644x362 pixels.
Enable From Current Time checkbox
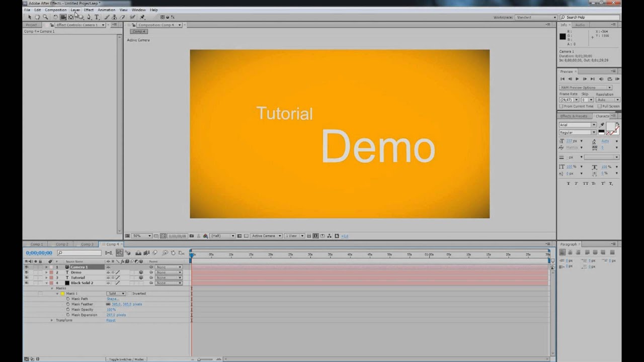point(561,106)
